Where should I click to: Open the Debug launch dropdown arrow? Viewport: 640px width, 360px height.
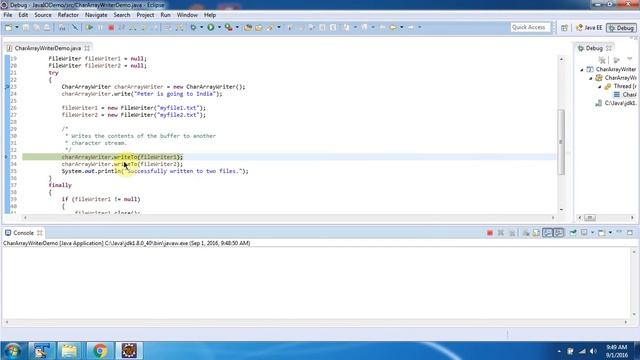(202, 27)
